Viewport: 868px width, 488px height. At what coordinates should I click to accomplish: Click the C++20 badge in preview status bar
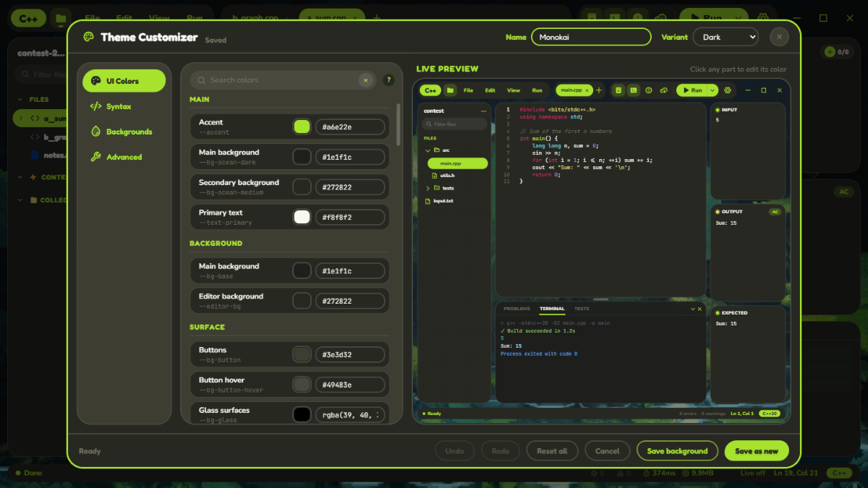point(770,414)
